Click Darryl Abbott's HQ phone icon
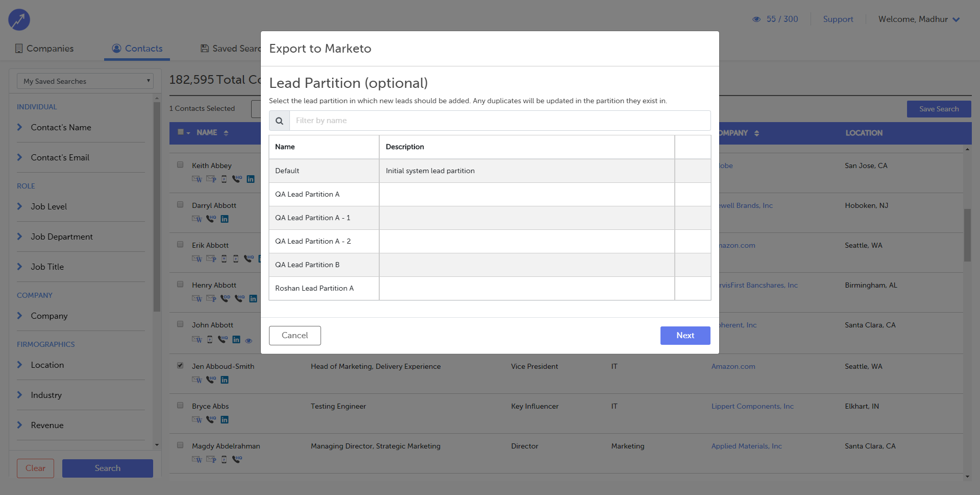The image size is (980, 495). tap(211, 219)
